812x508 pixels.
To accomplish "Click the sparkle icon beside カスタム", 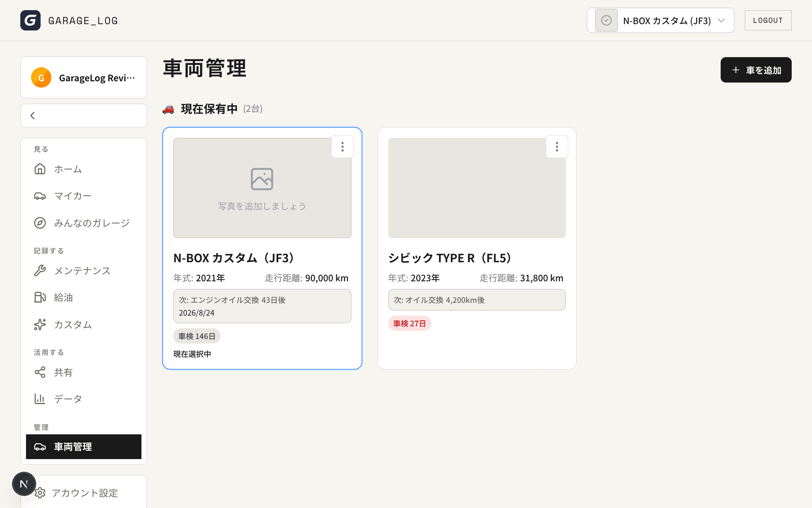I will click(40, 324).
